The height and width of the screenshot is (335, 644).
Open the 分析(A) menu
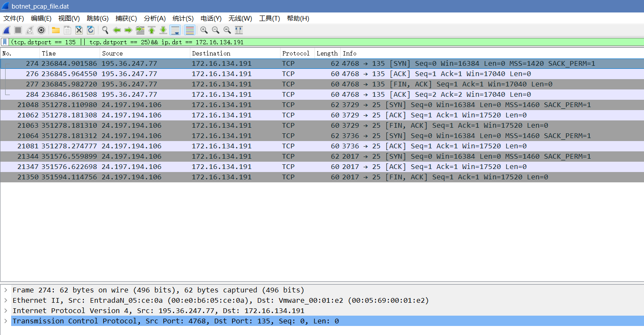155,18
